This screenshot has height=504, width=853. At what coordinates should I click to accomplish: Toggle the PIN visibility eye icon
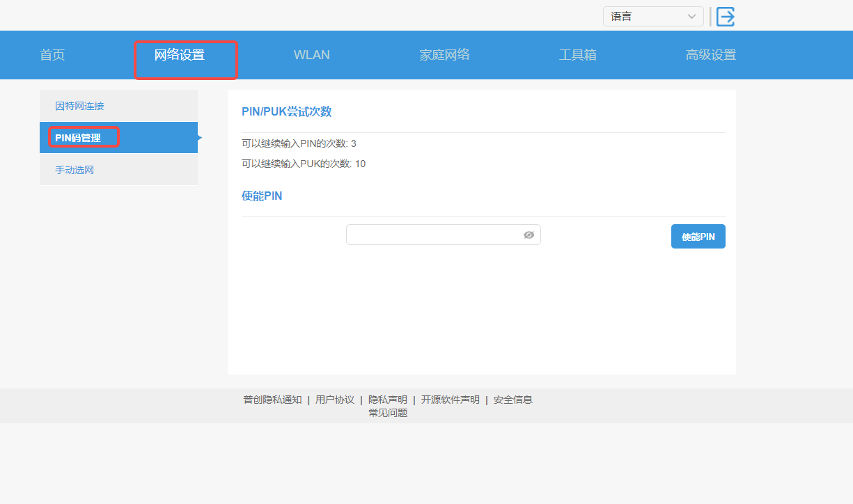[x=529, y=235]
